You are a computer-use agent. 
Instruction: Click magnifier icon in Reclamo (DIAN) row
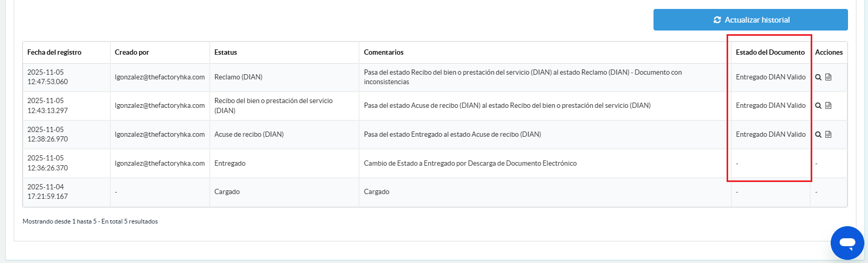click(x=818, y=77)
